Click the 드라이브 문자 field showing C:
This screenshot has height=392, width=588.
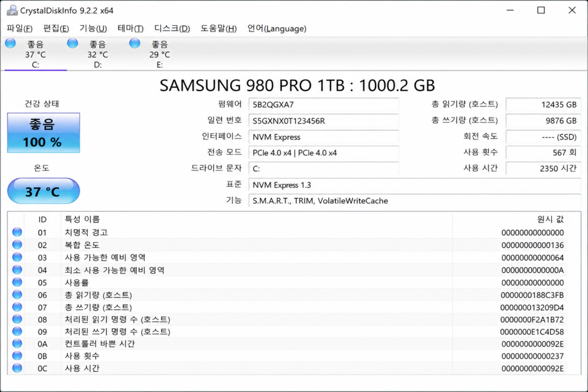point(324,169)
